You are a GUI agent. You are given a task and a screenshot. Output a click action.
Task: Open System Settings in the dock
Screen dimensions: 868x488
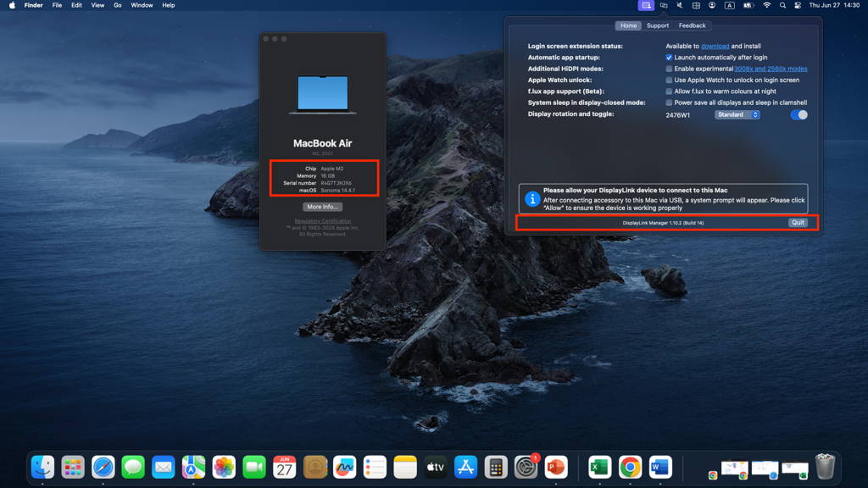click(x=526, y=467)
